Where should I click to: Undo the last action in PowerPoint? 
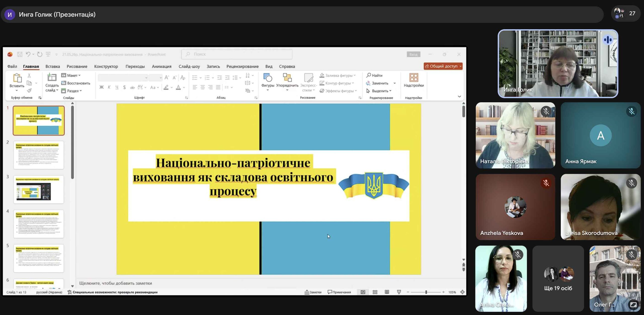pos(28,54)
